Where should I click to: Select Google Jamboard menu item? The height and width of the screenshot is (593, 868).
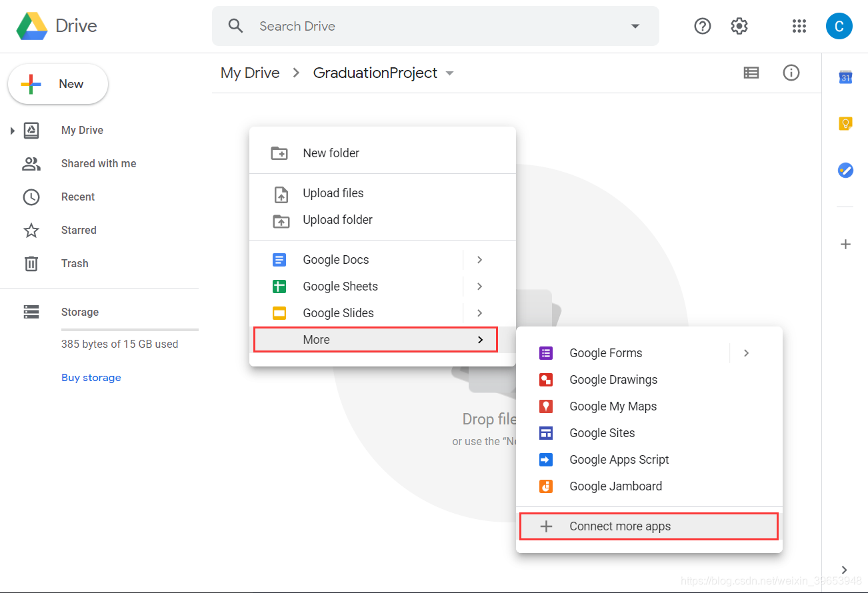[x=649, y=486]
